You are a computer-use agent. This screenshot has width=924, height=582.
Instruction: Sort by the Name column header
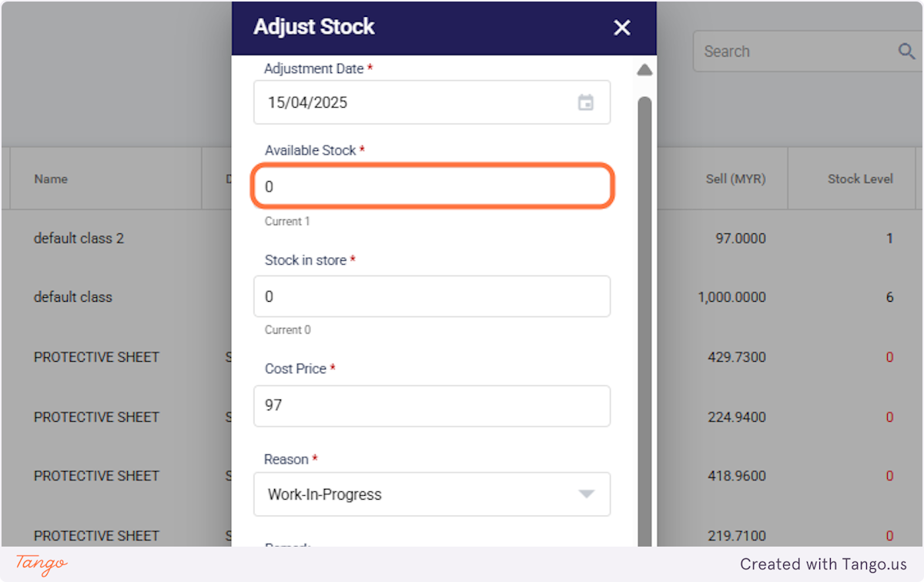point(51,179)
